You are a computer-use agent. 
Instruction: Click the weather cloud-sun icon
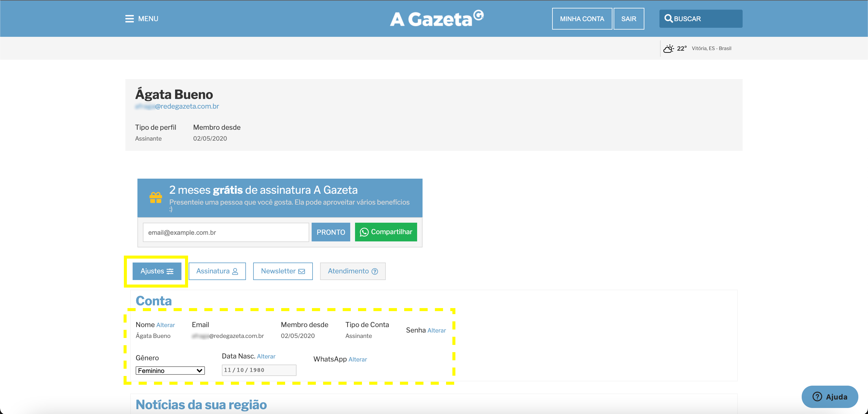coord(668,49)
